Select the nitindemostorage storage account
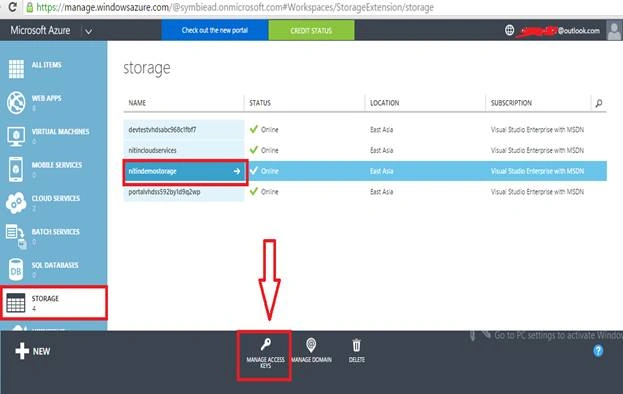Screen dimensions: 623x394 [152, 171]
